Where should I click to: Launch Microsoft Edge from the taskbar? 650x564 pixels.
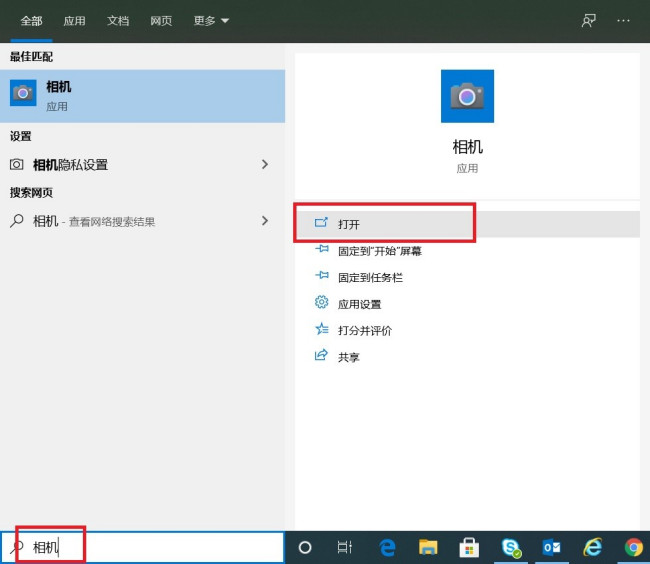(387, 547)
